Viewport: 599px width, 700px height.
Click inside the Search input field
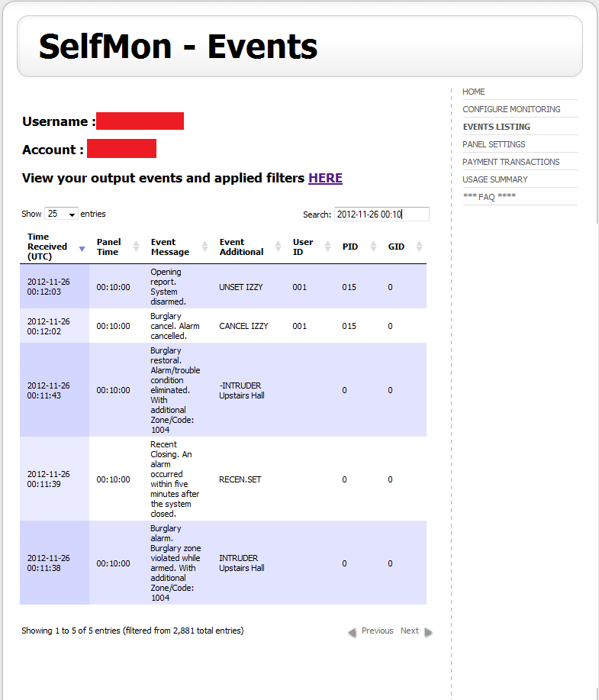tap(382, 214)
